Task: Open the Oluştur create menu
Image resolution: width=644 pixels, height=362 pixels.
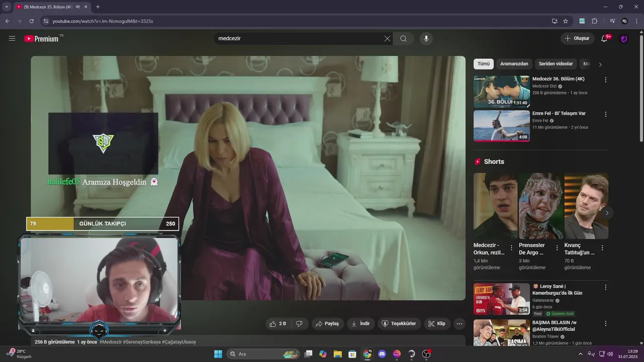Action: pyautogui.click(x=577, y=39)
